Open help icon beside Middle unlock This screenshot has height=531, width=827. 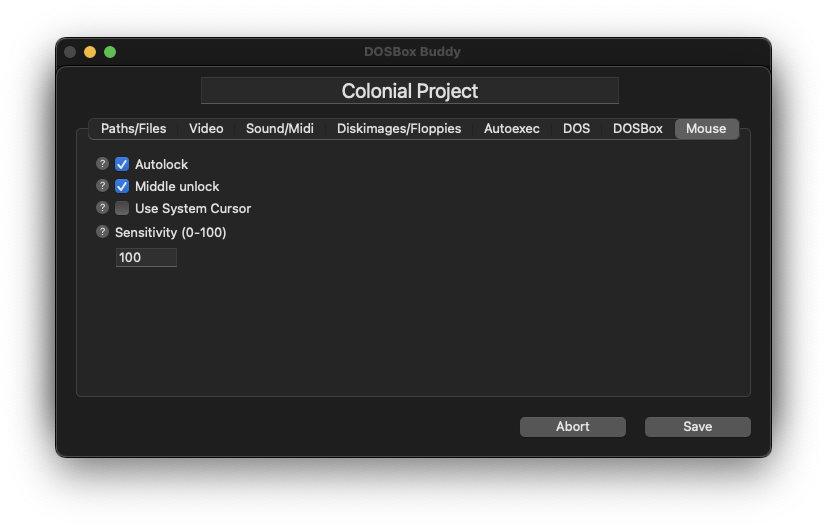pyautogui.click(x=102, y=186)
